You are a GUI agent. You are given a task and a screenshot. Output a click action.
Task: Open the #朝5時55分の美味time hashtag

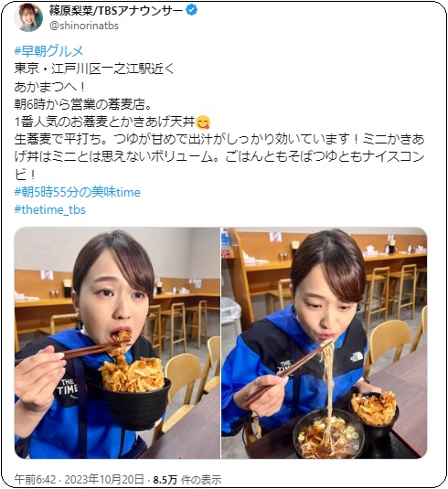click(x=78, y=192)
